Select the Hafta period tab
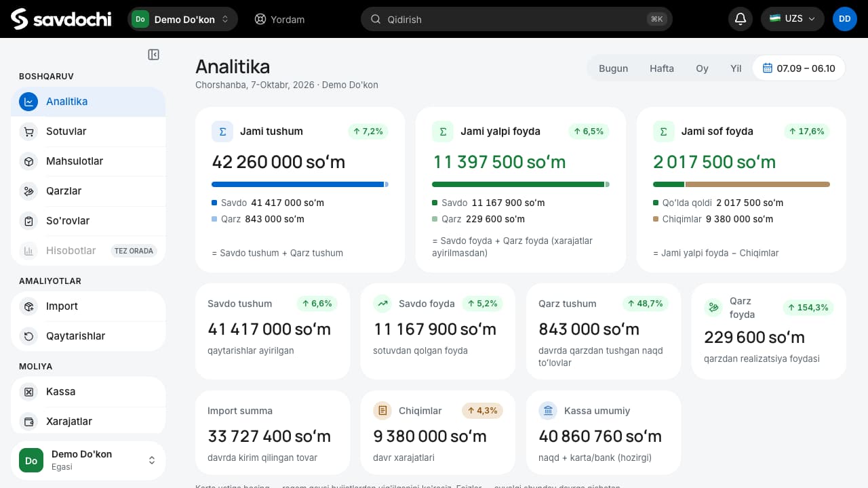868x488 pixels. (662, 68)
